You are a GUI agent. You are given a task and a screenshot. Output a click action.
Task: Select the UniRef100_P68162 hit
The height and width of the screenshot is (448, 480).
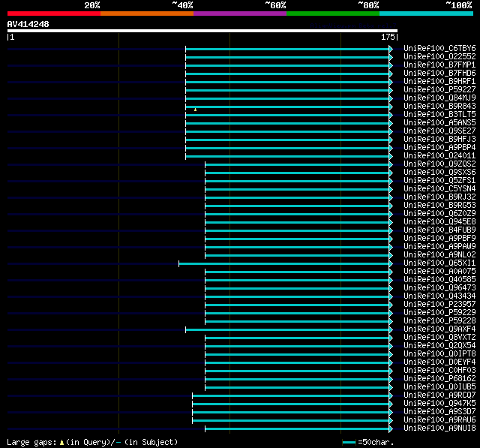pos(439,379)
